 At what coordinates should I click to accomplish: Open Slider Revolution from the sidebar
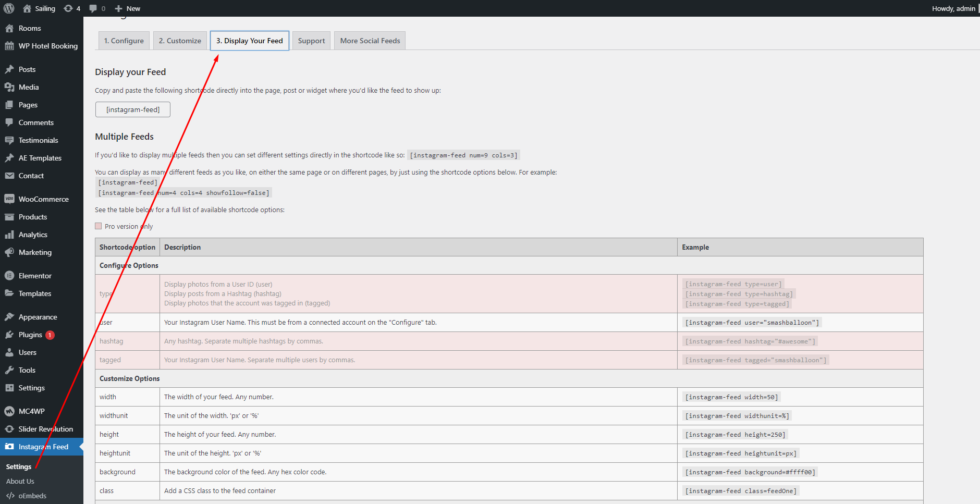click(9, 428)
